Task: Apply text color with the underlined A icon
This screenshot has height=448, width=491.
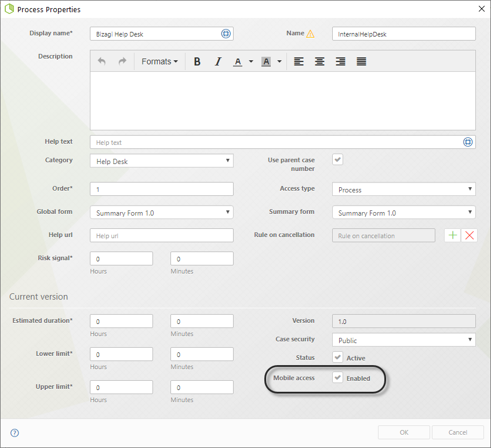Action: 238,61
